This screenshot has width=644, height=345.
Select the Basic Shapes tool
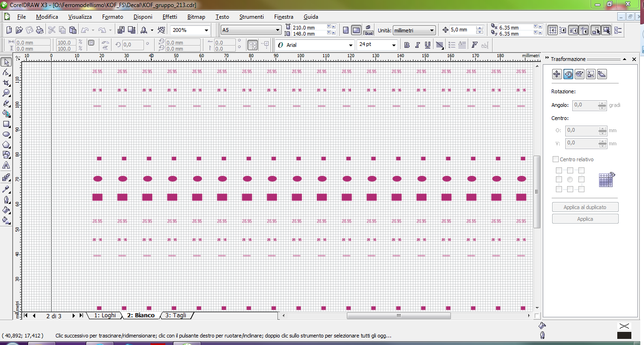(x=6, y=155)
